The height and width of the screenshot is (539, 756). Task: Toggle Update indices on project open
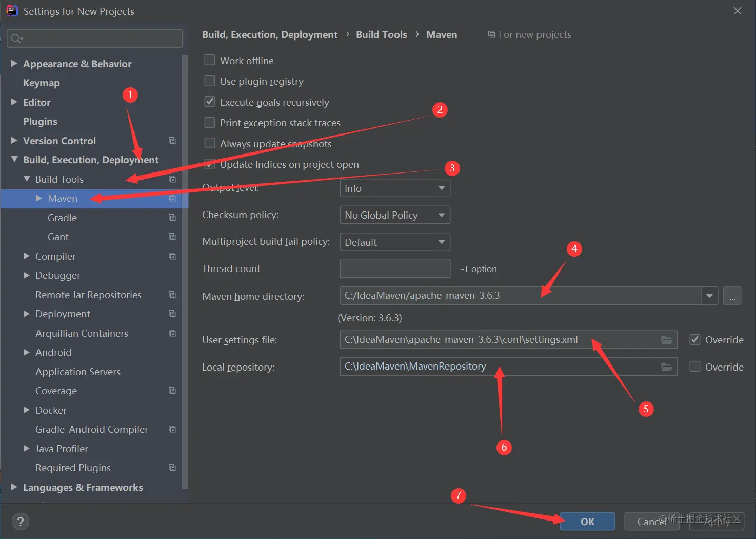[210, 164]
